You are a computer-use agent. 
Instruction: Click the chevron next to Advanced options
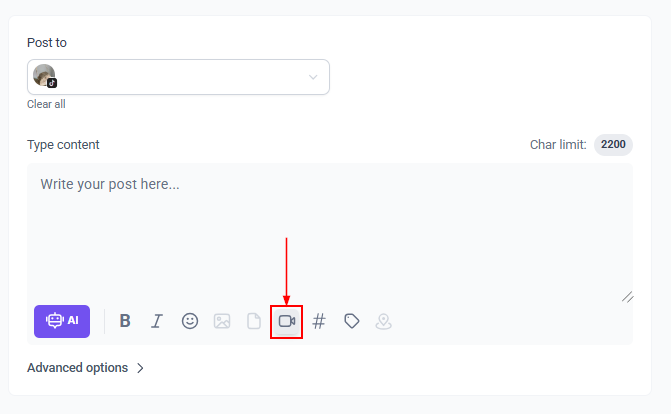pos(140,368)
